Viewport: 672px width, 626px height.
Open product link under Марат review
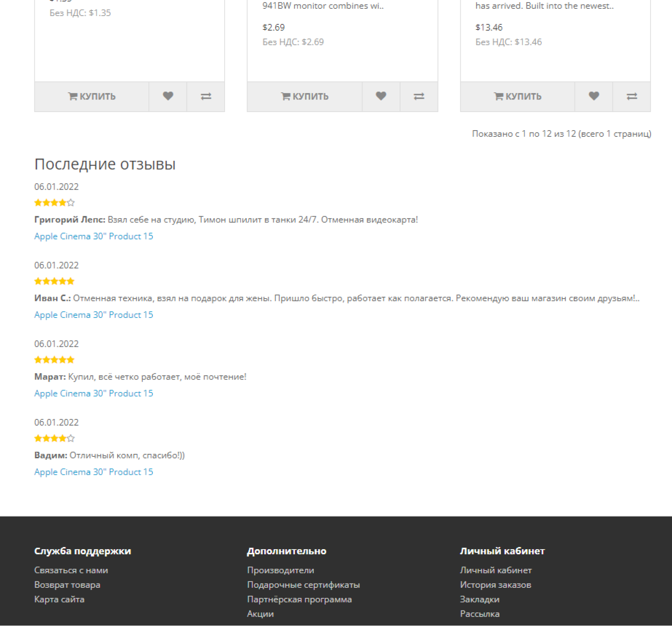point(94,393)
